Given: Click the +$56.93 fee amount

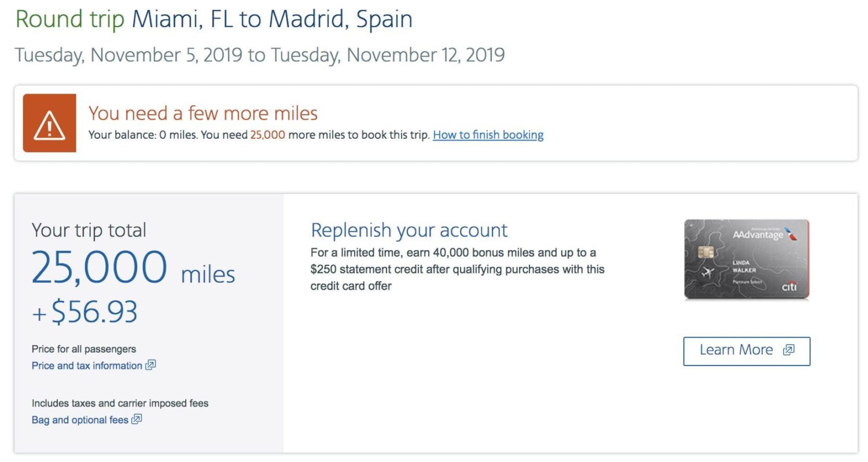Looking at the screenshot, I should click(85, 312).
